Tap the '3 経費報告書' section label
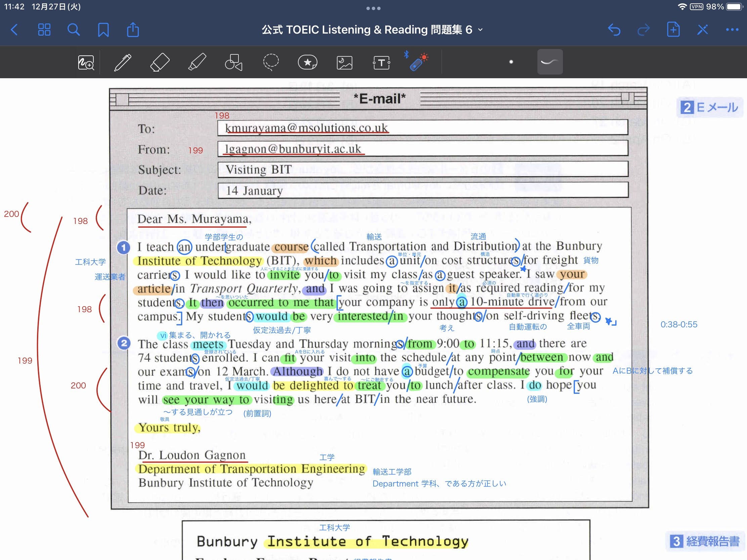Image resolution: width=747 pixels, height=560 pixels. click(704, 541)
